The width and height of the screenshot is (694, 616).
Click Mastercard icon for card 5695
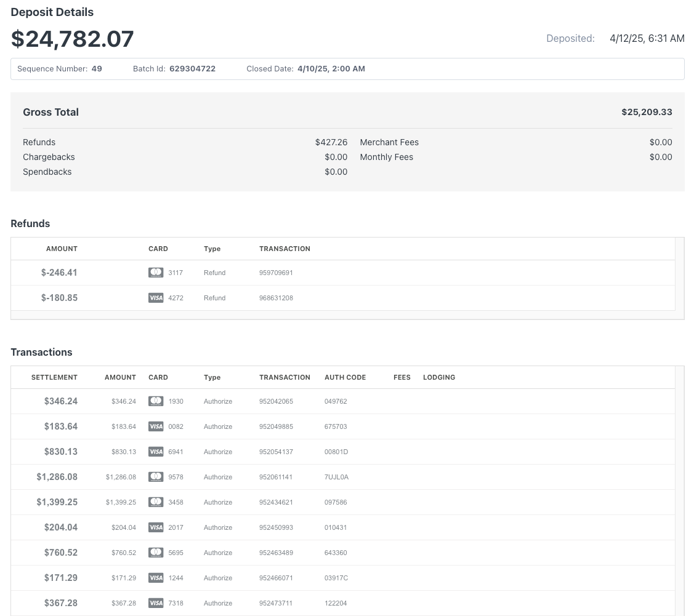click(x=156, y=553)
